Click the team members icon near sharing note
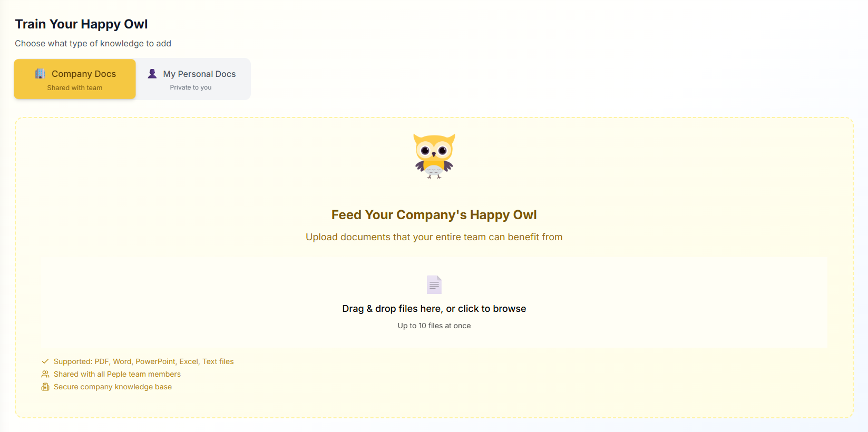Viewport: 868px width, 432px height. tap(45, 374)
